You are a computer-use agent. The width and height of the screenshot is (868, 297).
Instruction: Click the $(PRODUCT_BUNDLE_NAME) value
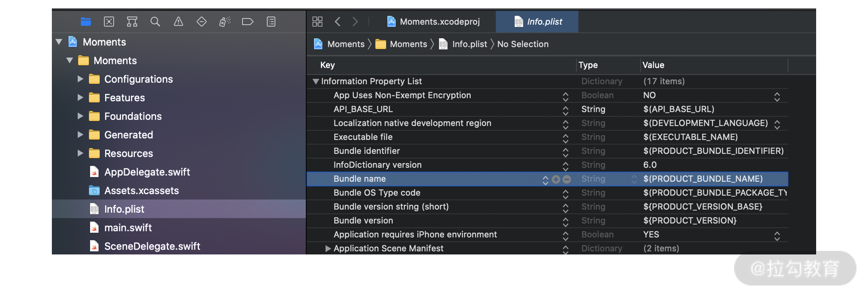coord(703,179)
